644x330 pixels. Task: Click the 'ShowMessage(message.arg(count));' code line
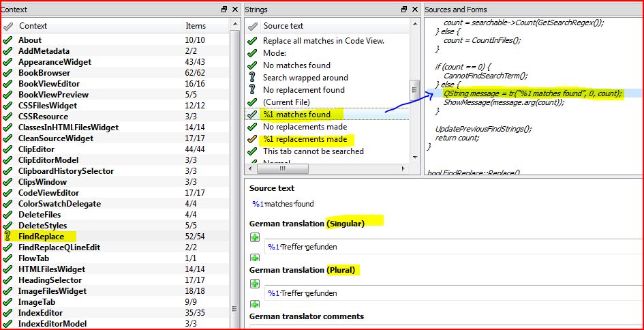pos(504,103)
